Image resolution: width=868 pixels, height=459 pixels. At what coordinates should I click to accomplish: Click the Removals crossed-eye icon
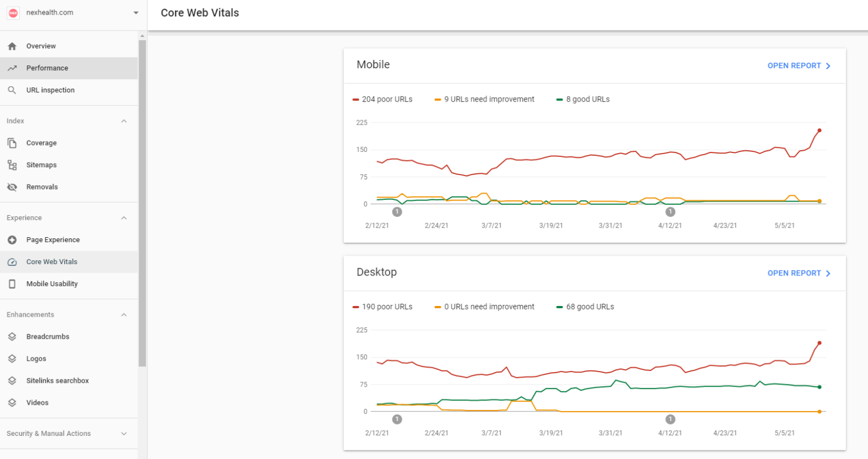coord(12,187)
